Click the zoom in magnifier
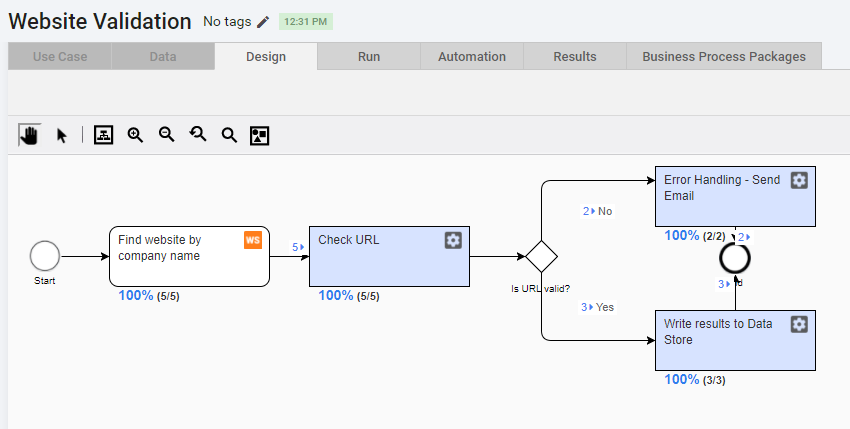Viewport: 850px width, 429px height. [135, 135]
